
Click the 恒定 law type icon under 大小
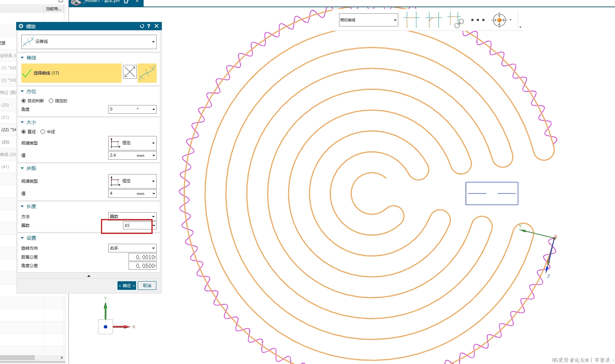point(115,143)
